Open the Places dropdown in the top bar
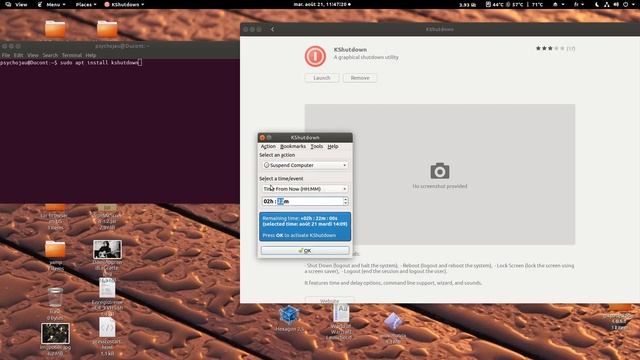 pyautogui.click(x=86, y=4)
